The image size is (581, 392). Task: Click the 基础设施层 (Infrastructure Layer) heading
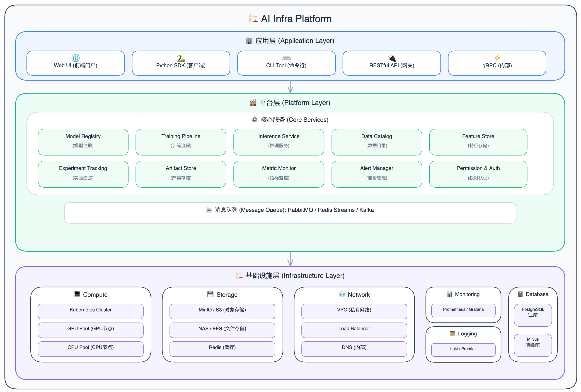(x=295, y=275)
